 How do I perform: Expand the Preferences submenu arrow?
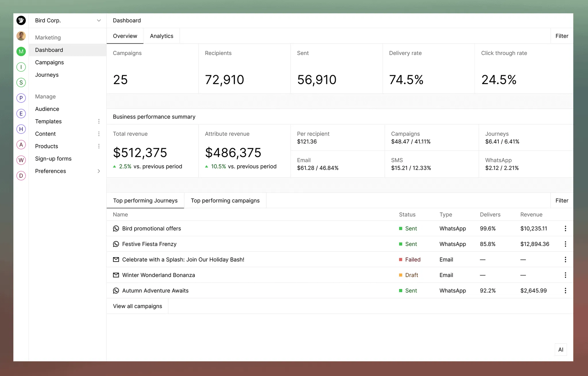tap(99, 171)
